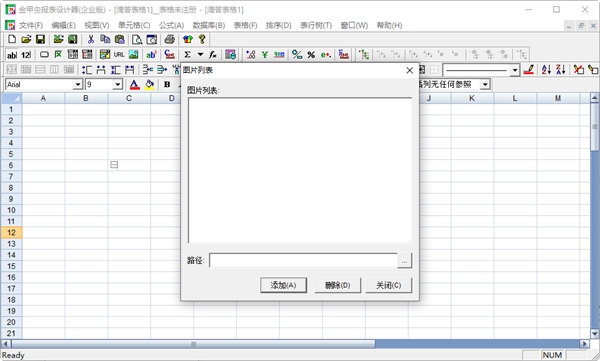Open the font size dropdown

click(x=117, y=84)
